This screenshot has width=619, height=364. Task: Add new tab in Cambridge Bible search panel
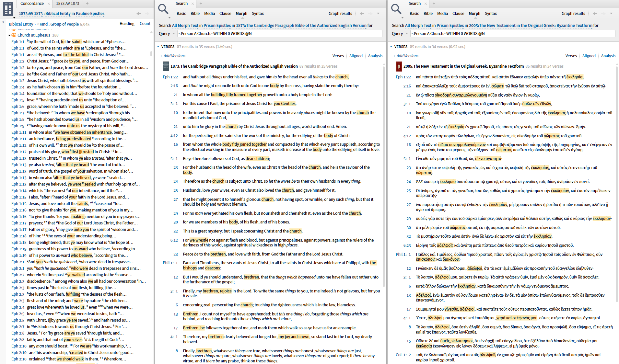[x=201, y=4]
